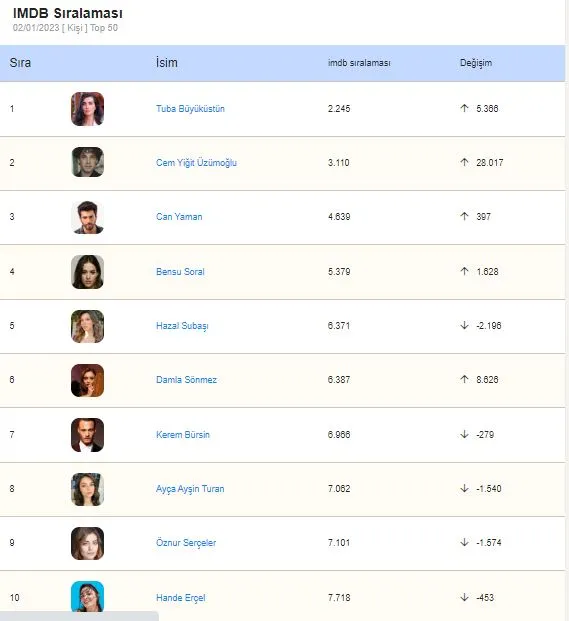Sort by the Sıra column header
Image resolution: width=569 pixels, height=621 pixels.
click(20, 63)
